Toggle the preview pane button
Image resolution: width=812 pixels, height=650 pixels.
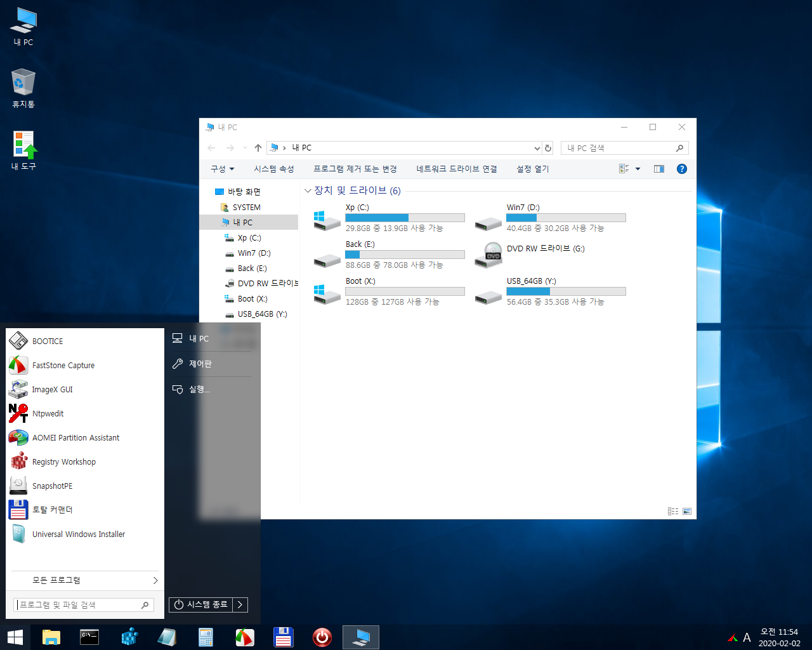(659, 169)
